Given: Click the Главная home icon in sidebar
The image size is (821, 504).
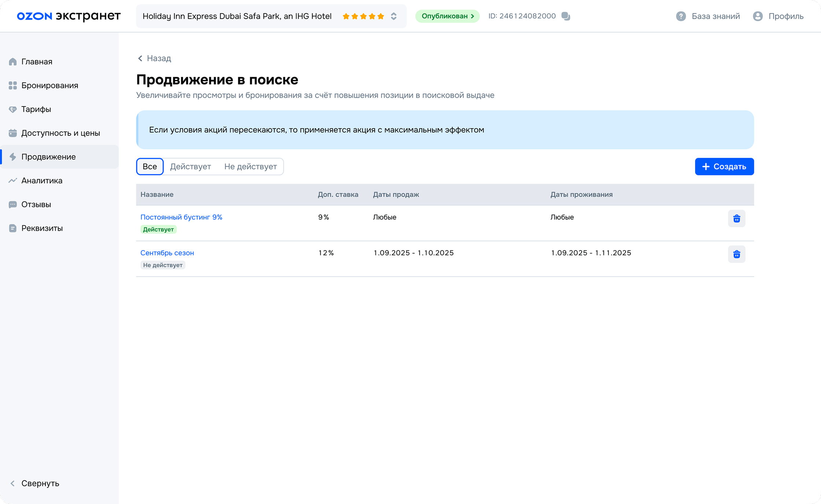Looking at the screenshot, I should coord(13,62).
